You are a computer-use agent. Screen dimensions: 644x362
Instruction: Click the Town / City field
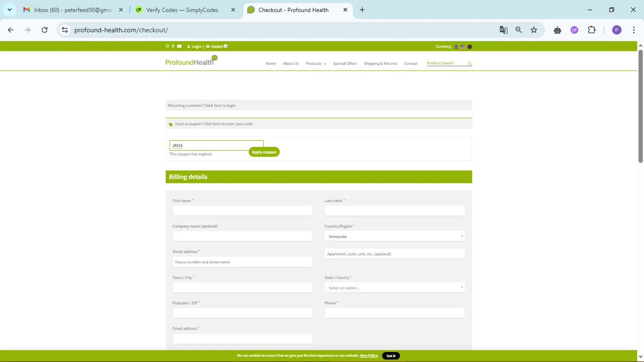(x=243, y=287)
